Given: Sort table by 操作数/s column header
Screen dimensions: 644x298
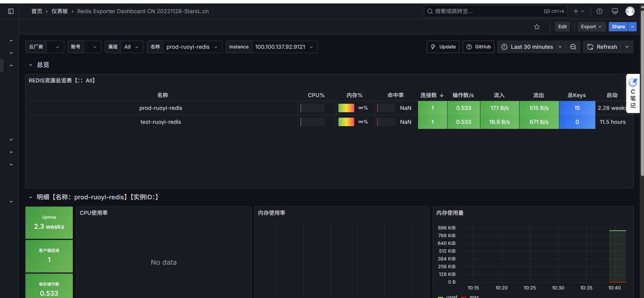Looking at the screenshot, I should pyautogui.click(x=463, y=95).
